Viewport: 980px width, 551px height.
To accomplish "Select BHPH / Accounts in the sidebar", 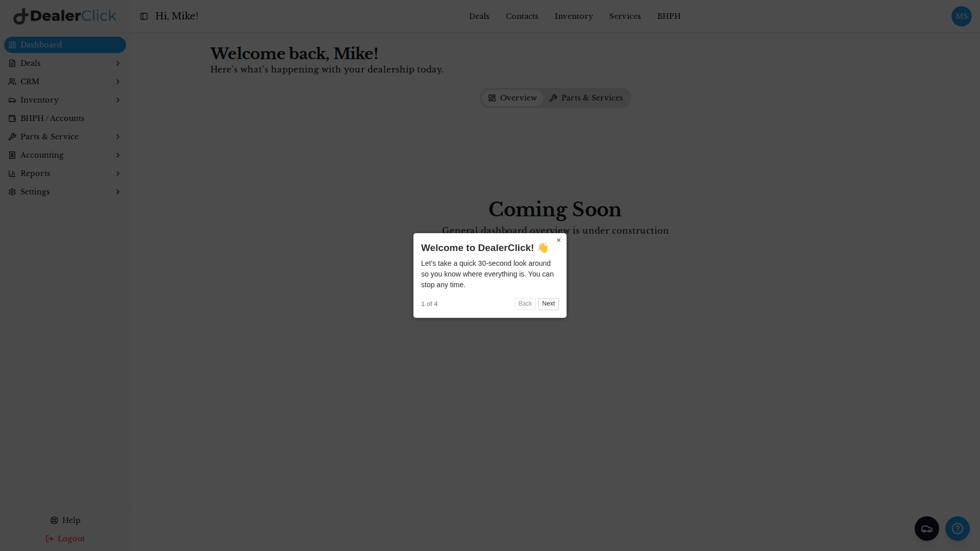I will [x=65, y=118].
